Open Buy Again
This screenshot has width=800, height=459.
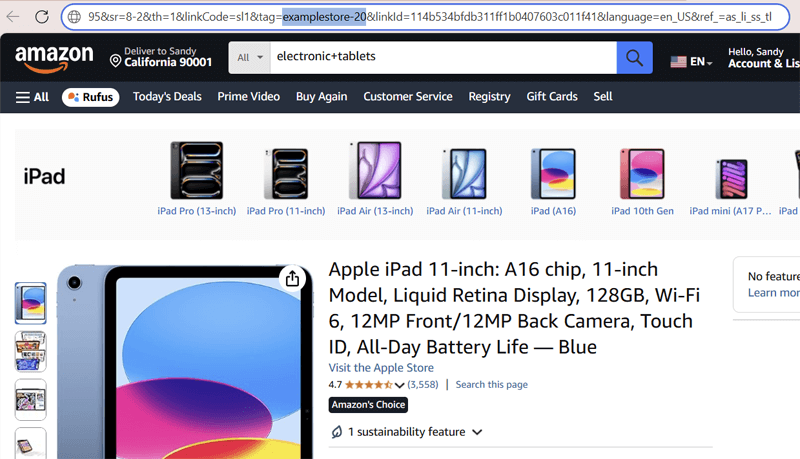pos(321,96)
